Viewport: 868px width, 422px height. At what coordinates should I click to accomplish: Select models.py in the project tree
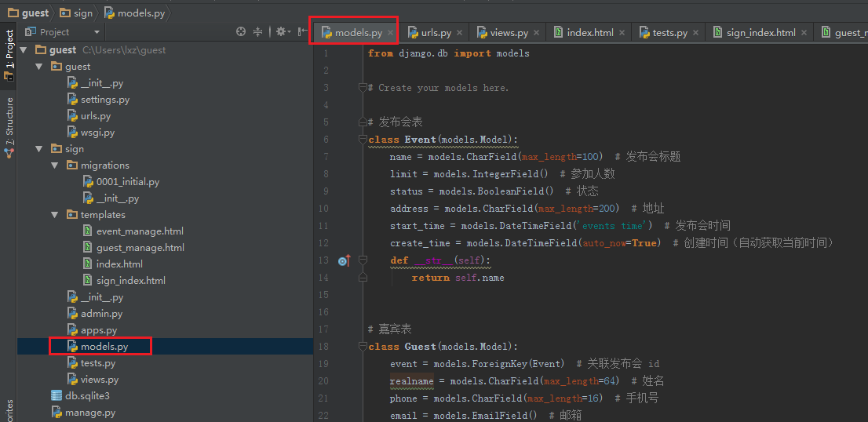104,347
